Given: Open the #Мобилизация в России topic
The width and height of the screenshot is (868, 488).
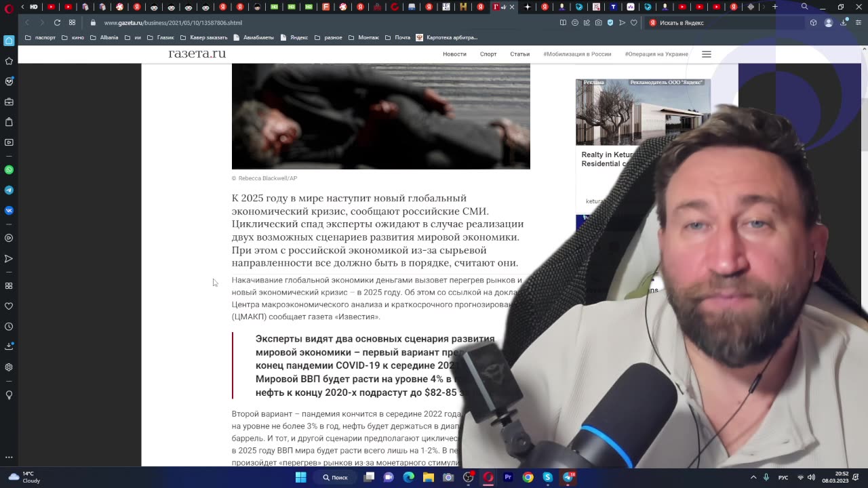Looking at the screenshot, I should click(x=577, y=54).
